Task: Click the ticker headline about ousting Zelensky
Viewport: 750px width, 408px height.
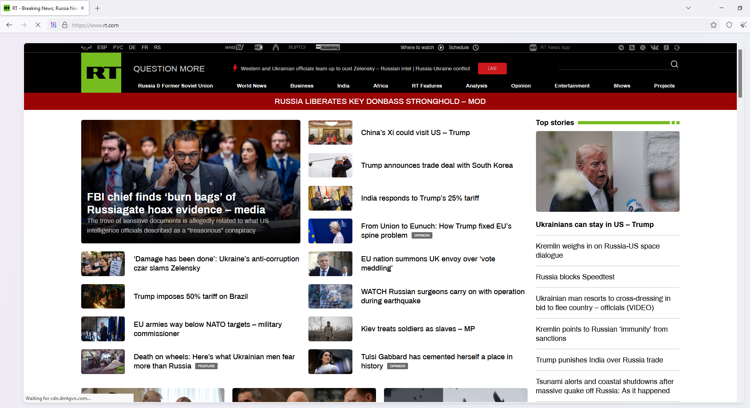Action: point(355,68)
